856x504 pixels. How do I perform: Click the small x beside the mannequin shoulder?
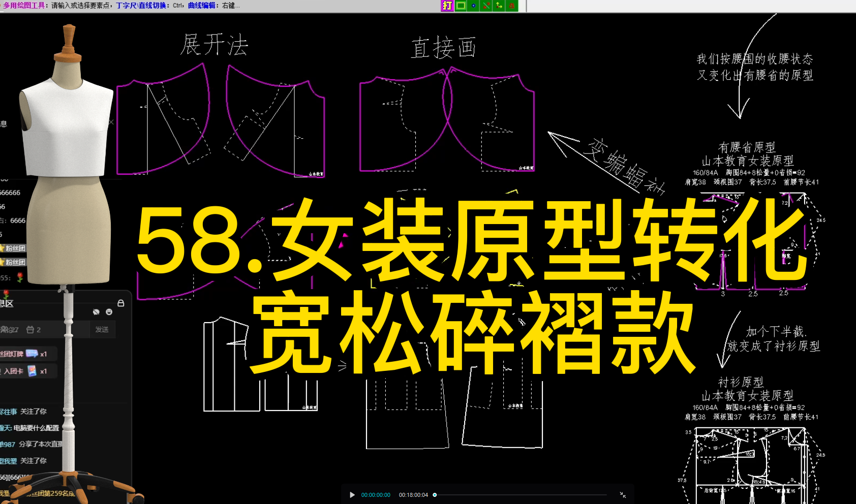click(111, 122)
